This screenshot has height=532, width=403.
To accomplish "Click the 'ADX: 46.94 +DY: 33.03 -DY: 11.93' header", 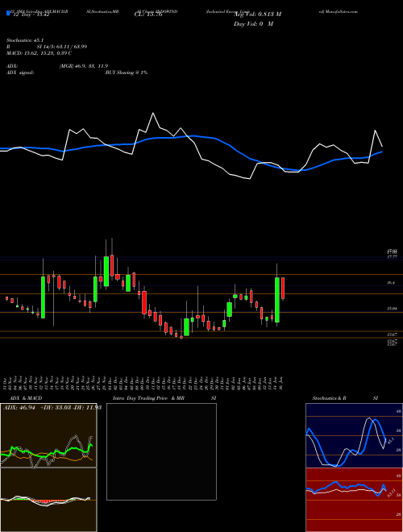I will [x=52, y=407].
